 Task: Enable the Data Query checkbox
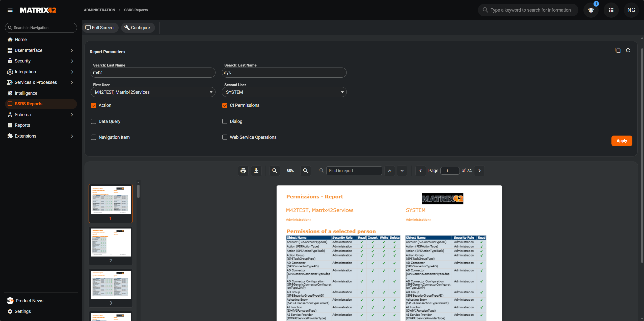click(94, 121)
